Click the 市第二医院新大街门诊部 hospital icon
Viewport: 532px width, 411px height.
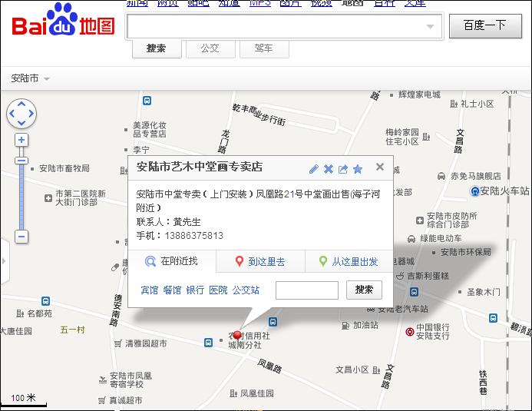pyautogui.click(x=48, y=198)
